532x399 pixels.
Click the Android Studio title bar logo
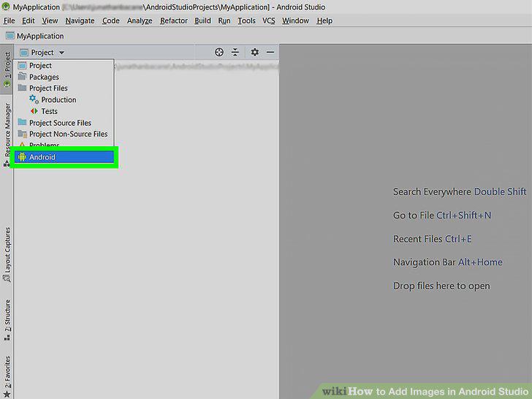pyautogui.click(x=6, y=7)
